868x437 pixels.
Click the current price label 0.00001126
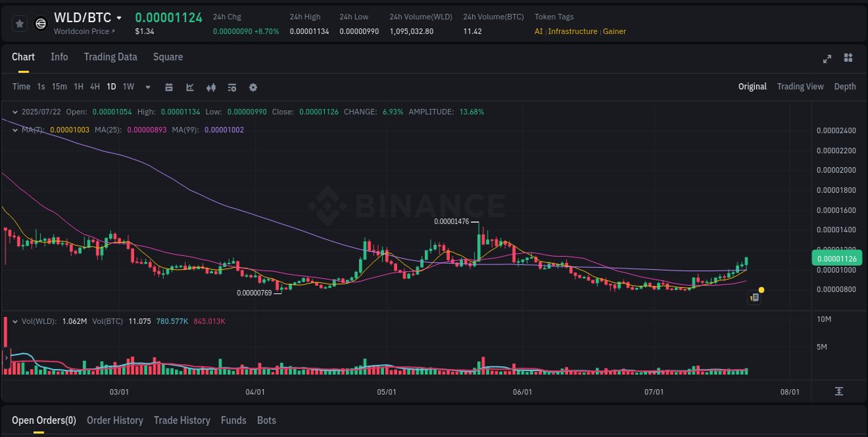838,257
